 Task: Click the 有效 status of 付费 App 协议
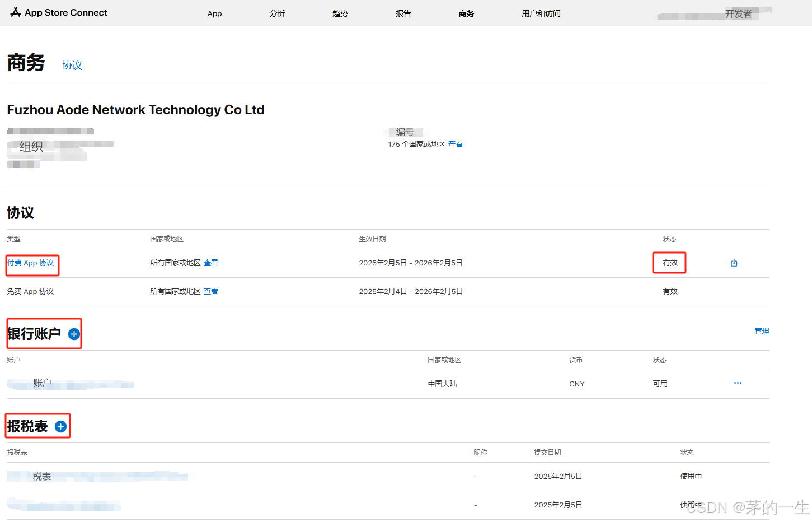click(x=670, y=263)
